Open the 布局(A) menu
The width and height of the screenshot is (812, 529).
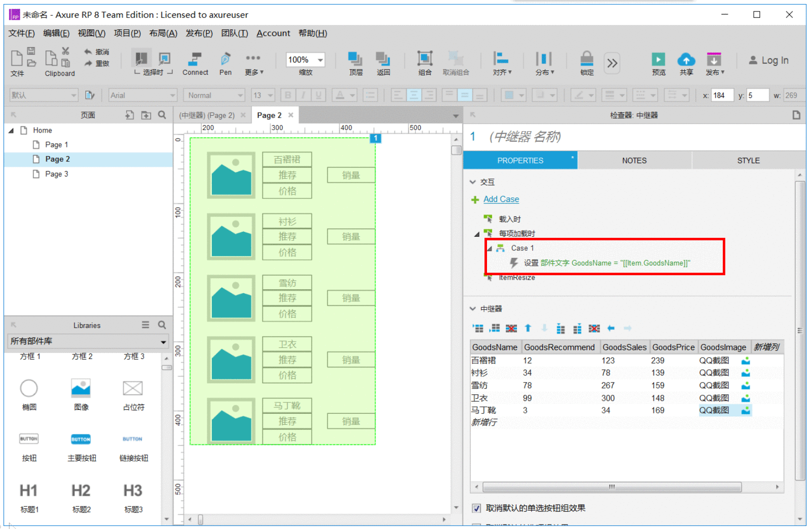(x=163, y=33)
